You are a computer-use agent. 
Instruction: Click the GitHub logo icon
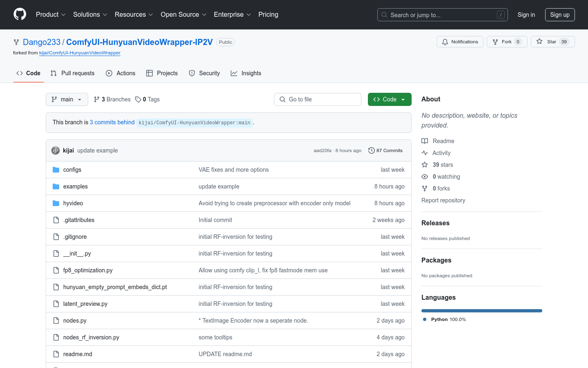tap(20, 14)
